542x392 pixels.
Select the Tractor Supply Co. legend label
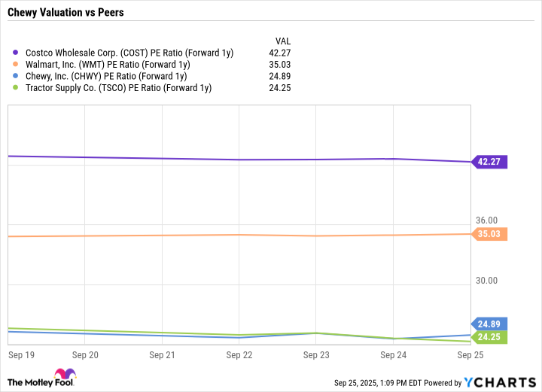tap(119, 88)
